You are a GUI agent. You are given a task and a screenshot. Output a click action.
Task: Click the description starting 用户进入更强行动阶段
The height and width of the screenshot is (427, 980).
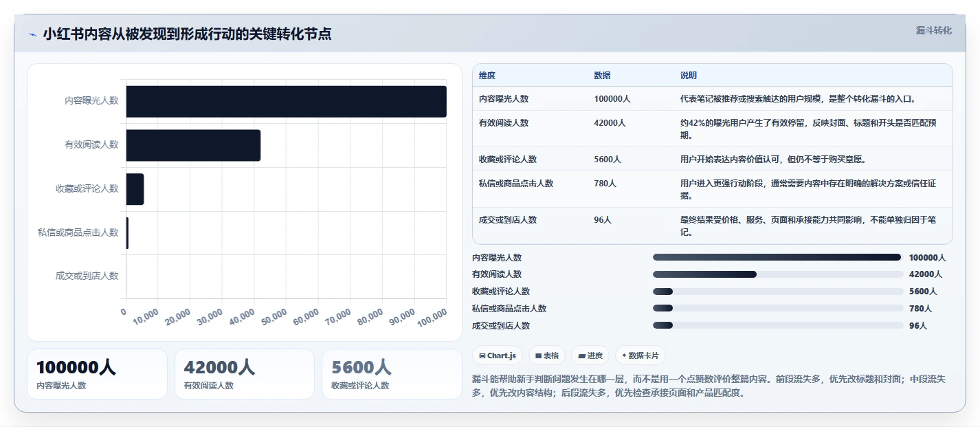coord(809,190)
